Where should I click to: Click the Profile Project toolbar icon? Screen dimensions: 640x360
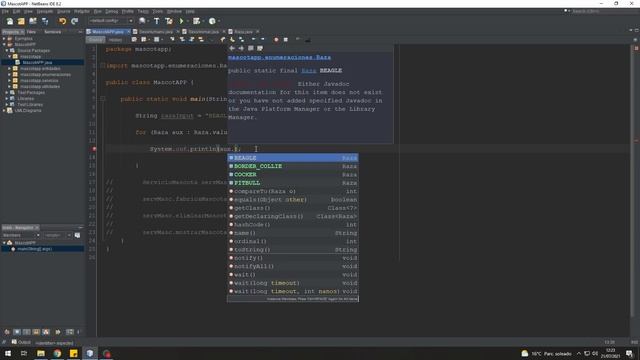click(212, 21)
